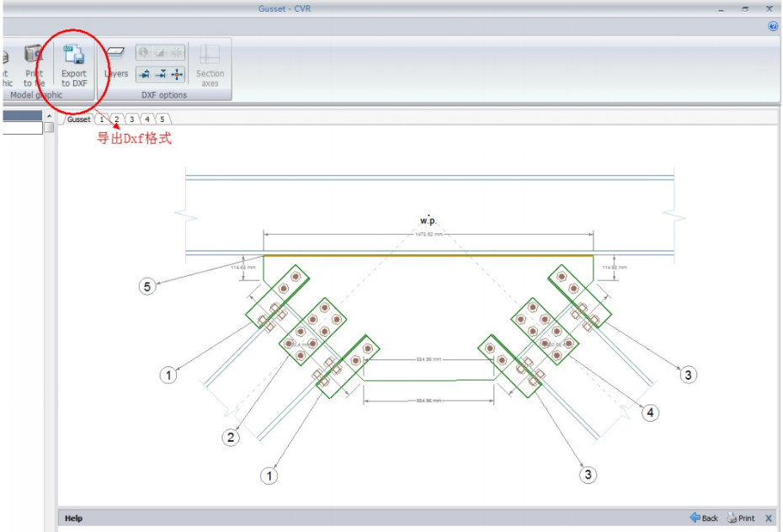Switch to drawing tab 5
The width and height of the screenshot is (783, 532).
[162, 120]
